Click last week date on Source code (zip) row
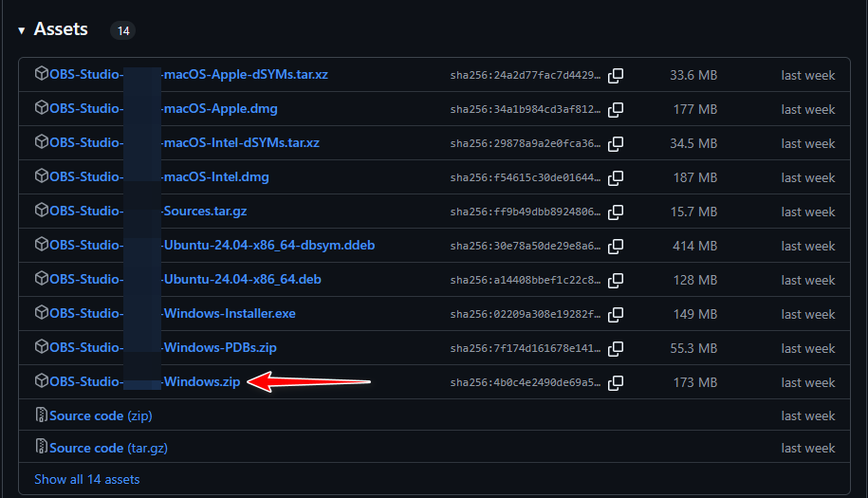The width and height of the screenshot is (868, 498). pos(807,416)
